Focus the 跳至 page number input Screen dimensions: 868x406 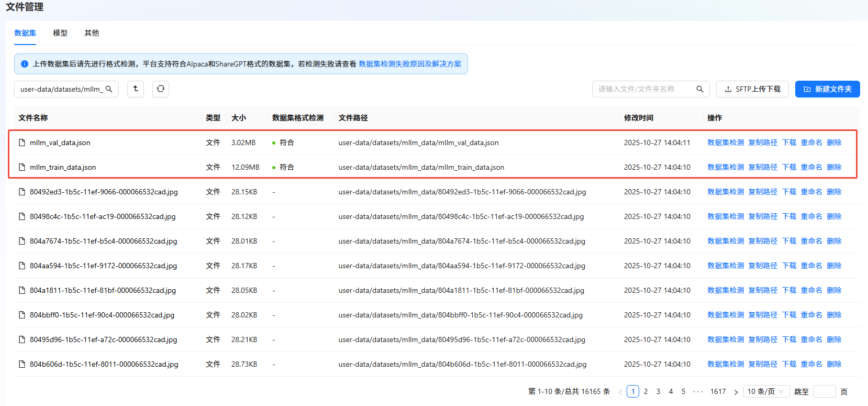click(824, 391)
